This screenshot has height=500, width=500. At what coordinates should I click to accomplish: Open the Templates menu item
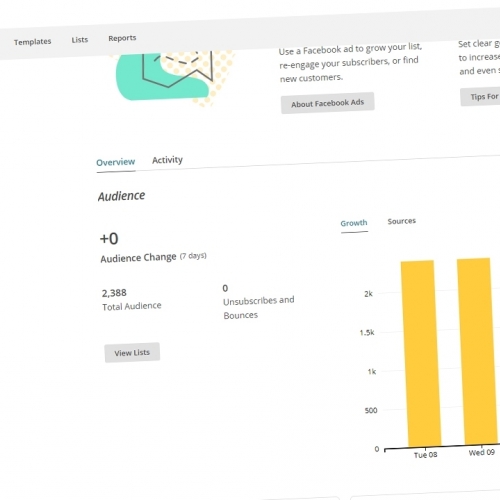pyautogui.click(x=32, y=42)
